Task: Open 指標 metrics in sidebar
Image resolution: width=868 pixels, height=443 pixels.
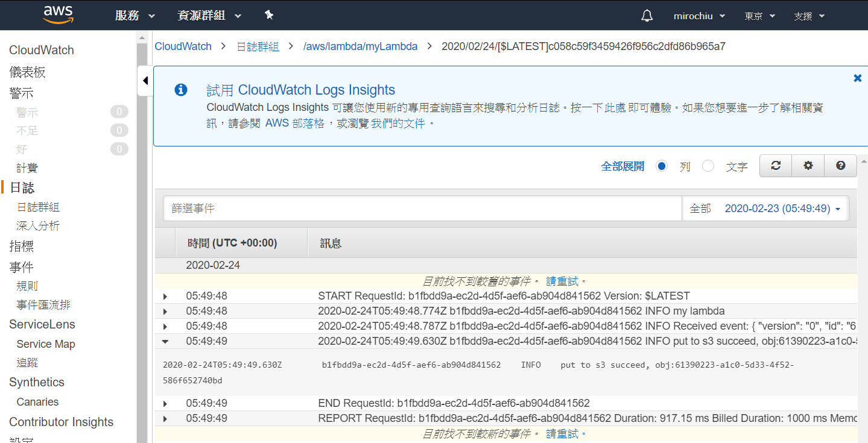Action: pyautogui.click(x=21, y=246)
